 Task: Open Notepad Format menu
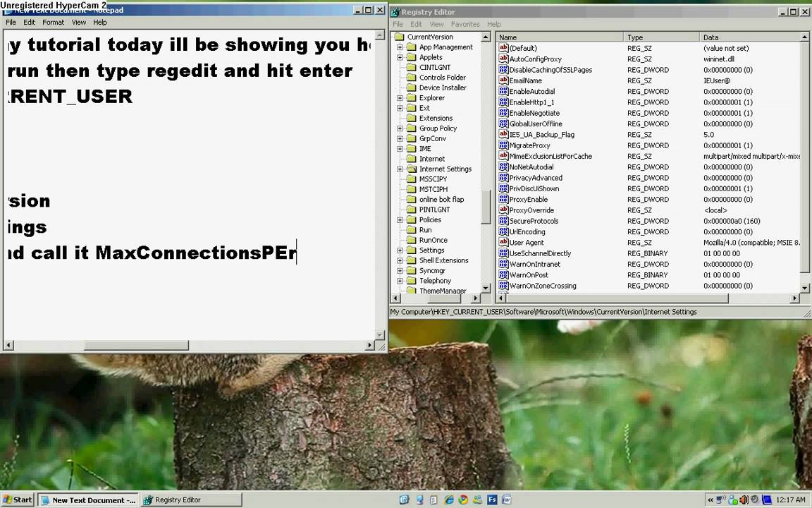54,23
